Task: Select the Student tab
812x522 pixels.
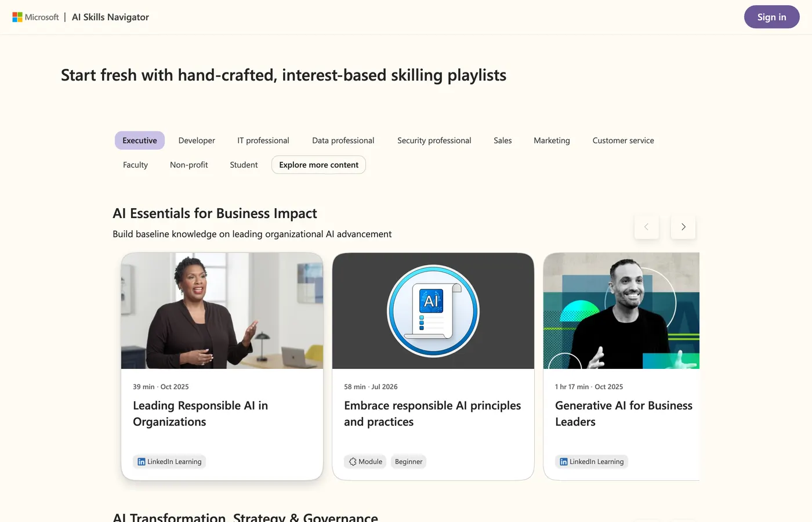Action: click(244, 165)
